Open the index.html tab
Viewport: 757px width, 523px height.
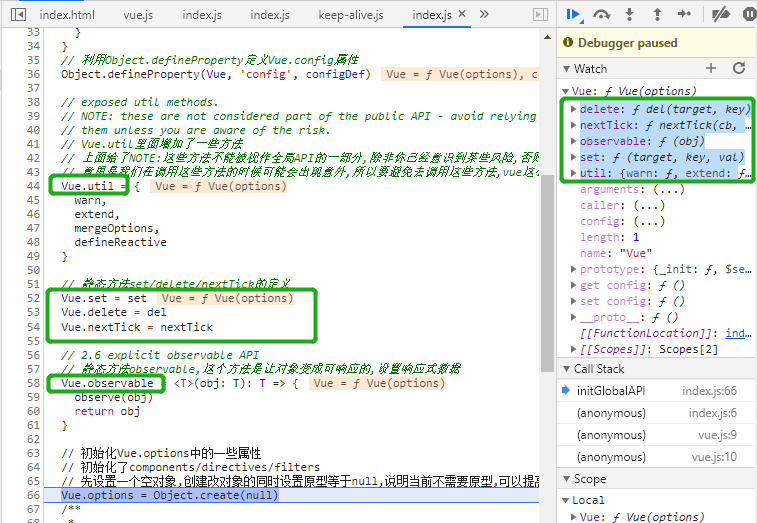coord(67,15)
